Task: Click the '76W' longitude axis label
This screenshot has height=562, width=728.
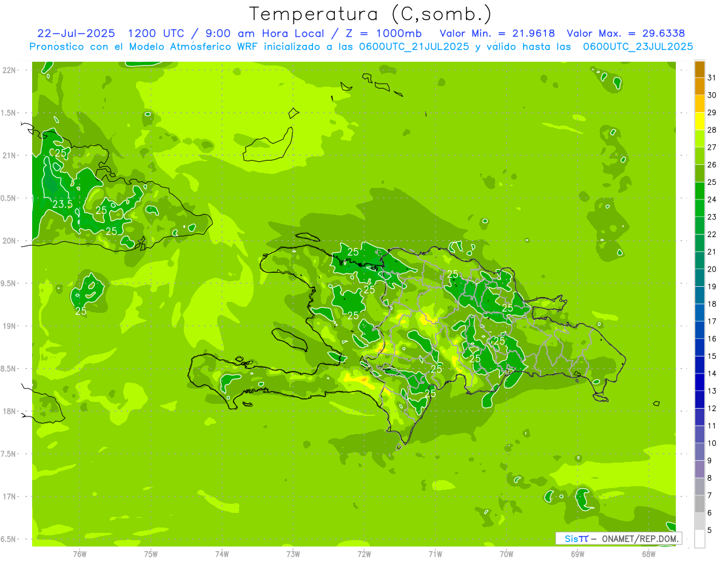Action: click(79, 554)
